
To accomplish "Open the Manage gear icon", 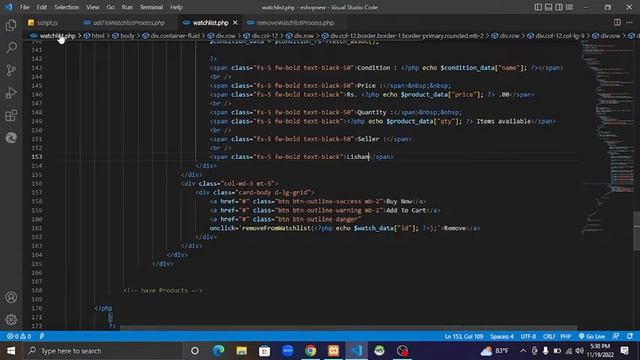I will coord(11,320).
